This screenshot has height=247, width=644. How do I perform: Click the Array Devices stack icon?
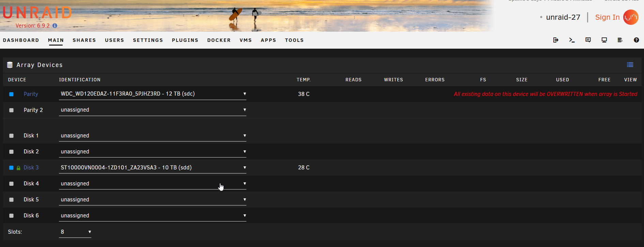pos(10,65)
